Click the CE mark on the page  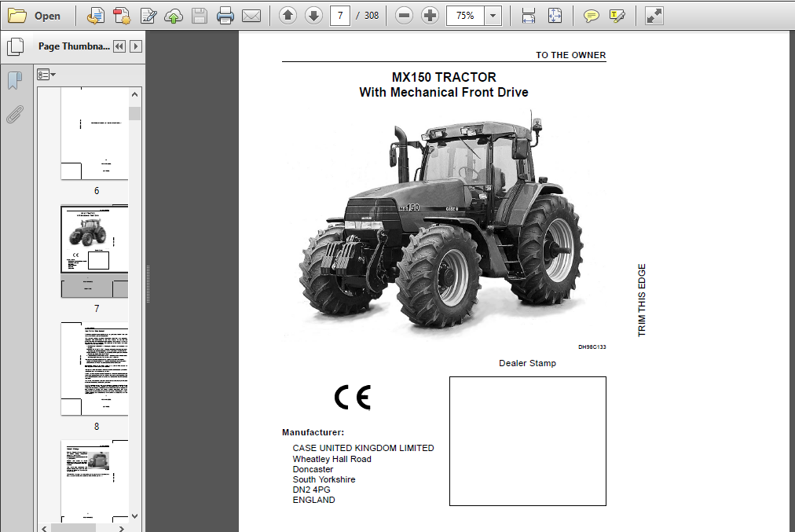tap(353, 397)
